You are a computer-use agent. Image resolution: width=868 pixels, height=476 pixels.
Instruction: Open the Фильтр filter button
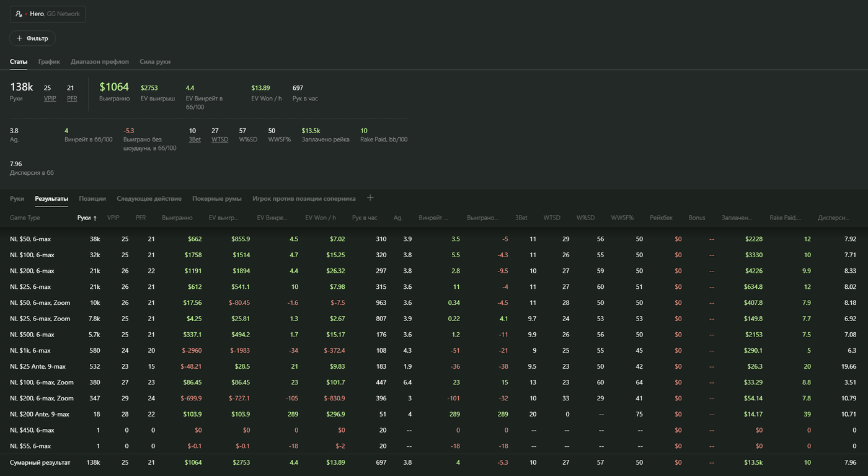32,38
